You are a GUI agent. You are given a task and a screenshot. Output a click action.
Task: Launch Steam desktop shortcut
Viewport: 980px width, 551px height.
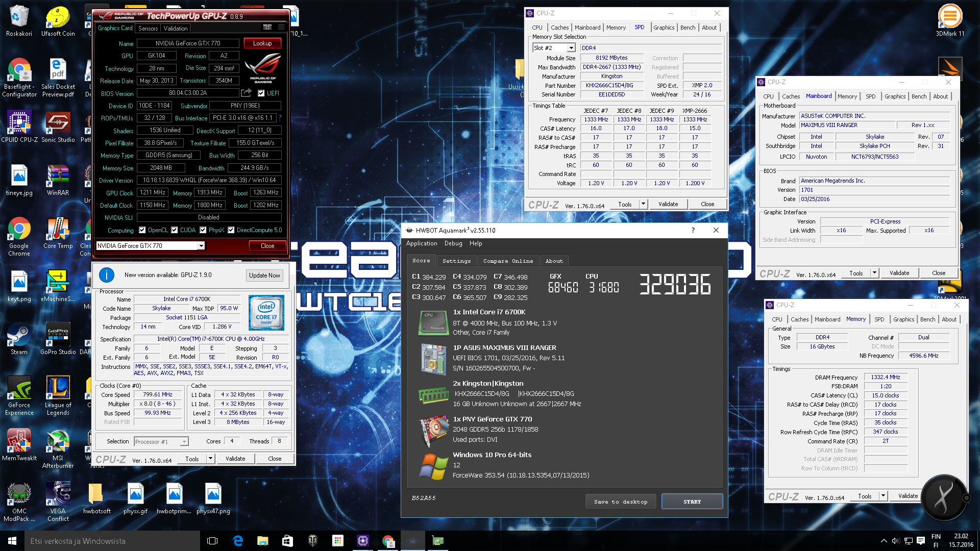(x=19, y=339)
